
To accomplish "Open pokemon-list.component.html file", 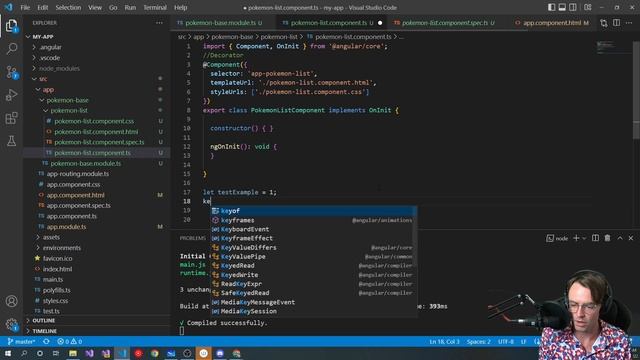I will [96, 132].
